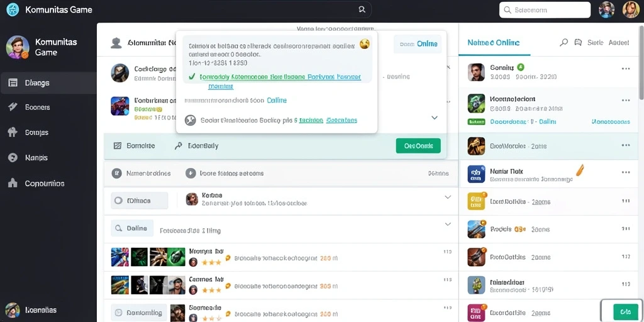Screen dimensions: 644x322
Task: Expand the chevron in the popup card
Action: [434, 118]
